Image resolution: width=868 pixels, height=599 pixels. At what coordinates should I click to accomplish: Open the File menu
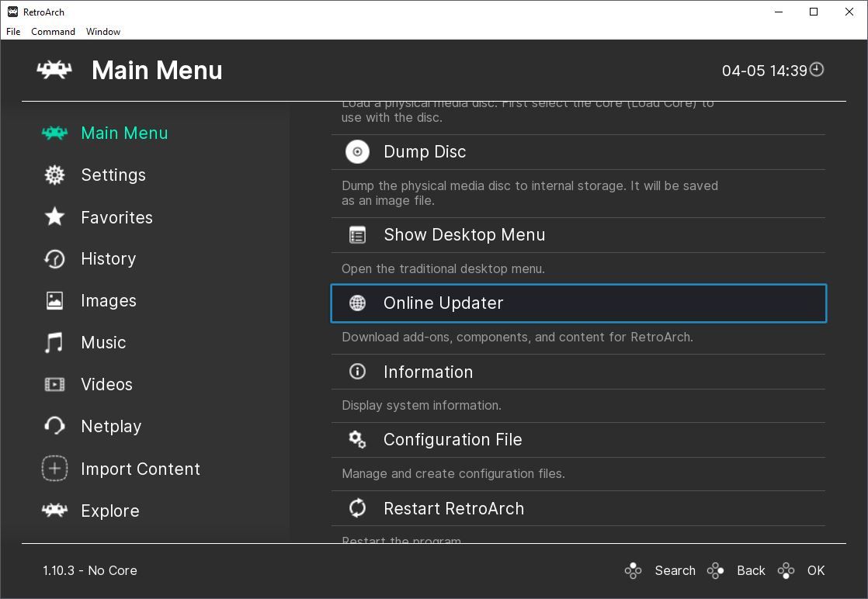pos(13,32)
